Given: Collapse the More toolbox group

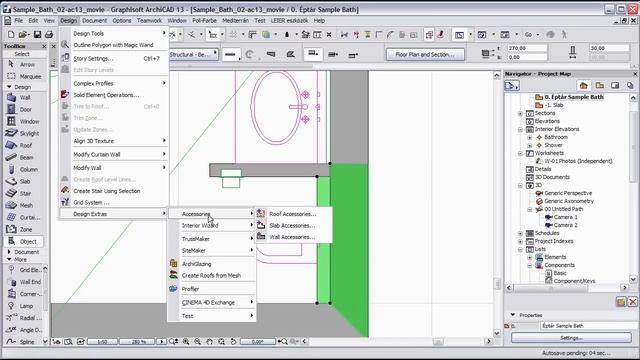Looking at the screenshot, I should (x=9, y=259).
